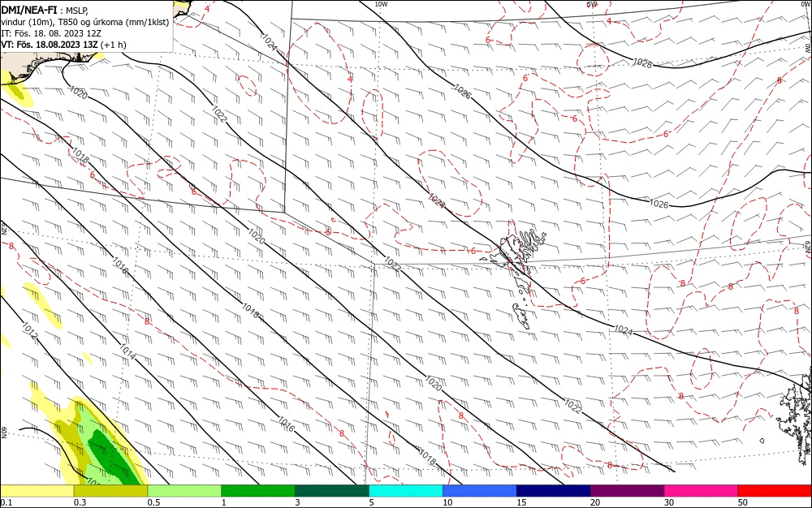Click the 1012 isobar label
The height and width of the screenshot is (508, 812).
tap(29, 330)
